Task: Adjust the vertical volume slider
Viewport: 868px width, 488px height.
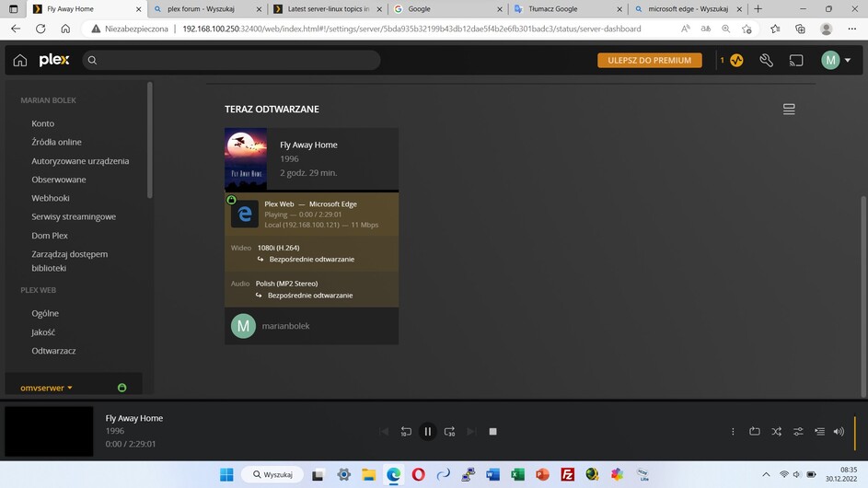Action: pyautogui.click(x=855, y=432)
